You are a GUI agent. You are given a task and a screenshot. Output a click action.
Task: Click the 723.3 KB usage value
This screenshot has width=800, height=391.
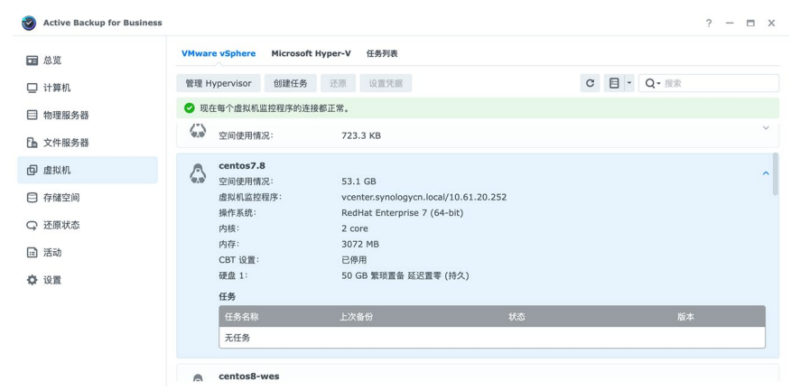[x=361, y=136]
